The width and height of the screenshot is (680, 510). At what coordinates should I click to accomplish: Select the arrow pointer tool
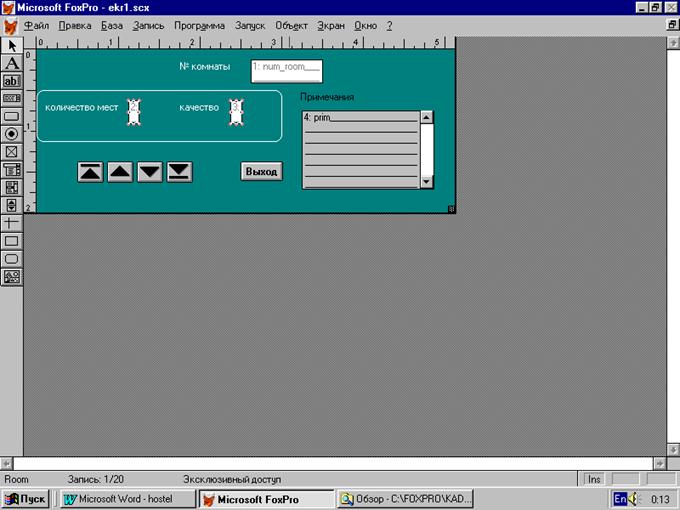(x=11, y=45)
